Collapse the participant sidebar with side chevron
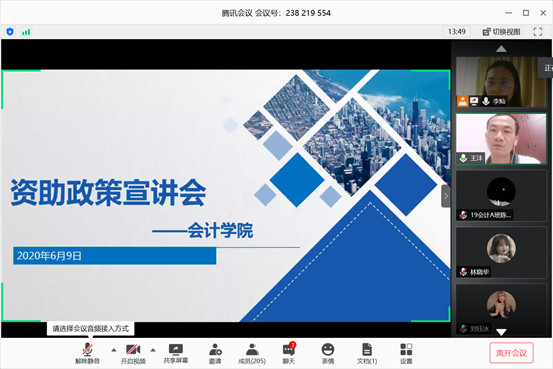The width and height of the screenshot is (553, 369). [x=446, y=196]
